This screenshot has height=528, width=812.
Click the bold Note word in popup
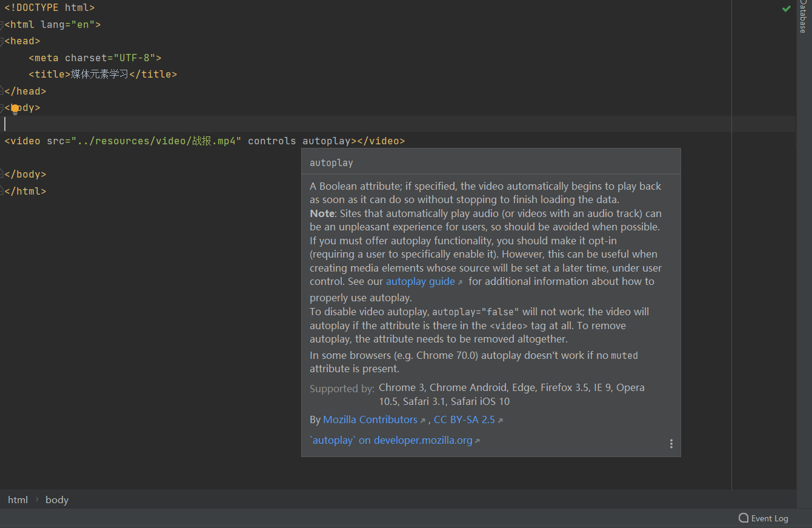[322, 213]
